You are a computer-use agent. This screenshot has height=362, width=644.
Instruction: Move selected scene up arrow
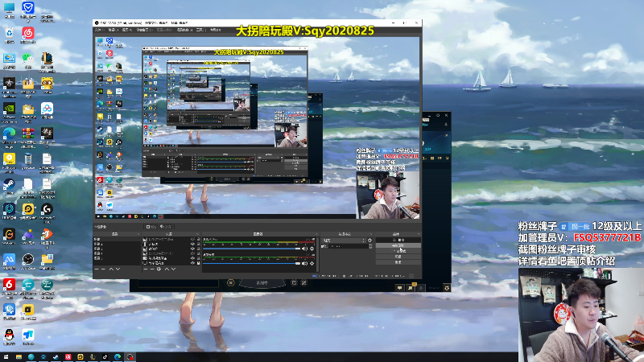tap(111, 269)
